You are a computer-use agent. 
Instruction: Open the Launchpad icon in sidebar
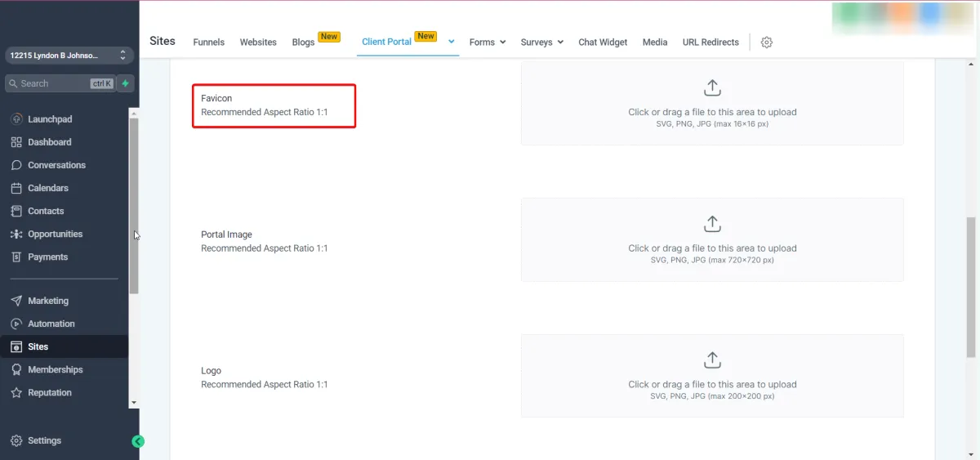[16, 119]
